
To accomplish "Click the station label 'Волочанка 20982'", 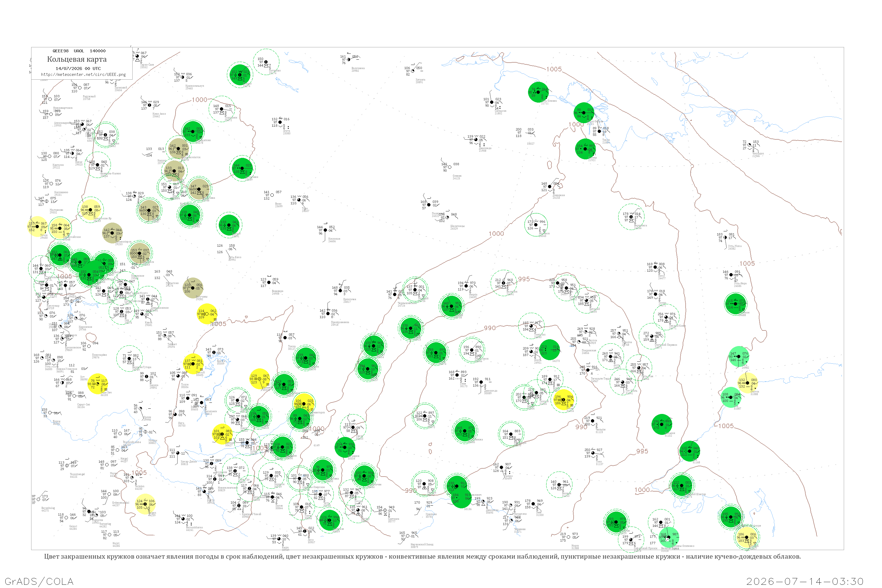I will pyautogui.click(x=358, y=69).
